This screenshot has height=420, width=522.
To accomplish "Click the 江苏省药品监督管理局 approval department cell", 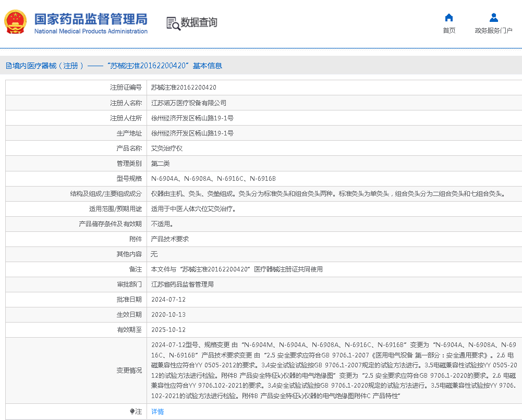I will 182,285.
